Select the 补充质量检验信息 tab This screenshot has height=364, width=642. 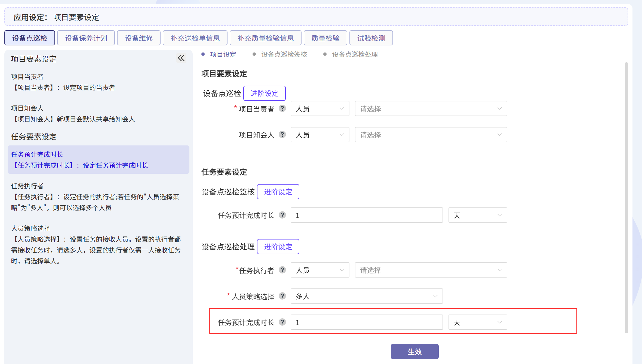[265, 38]
